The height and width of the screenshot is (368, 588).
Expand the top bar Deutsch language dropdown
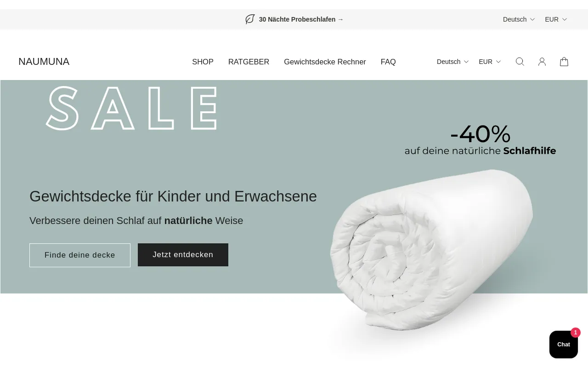point(519,19)
